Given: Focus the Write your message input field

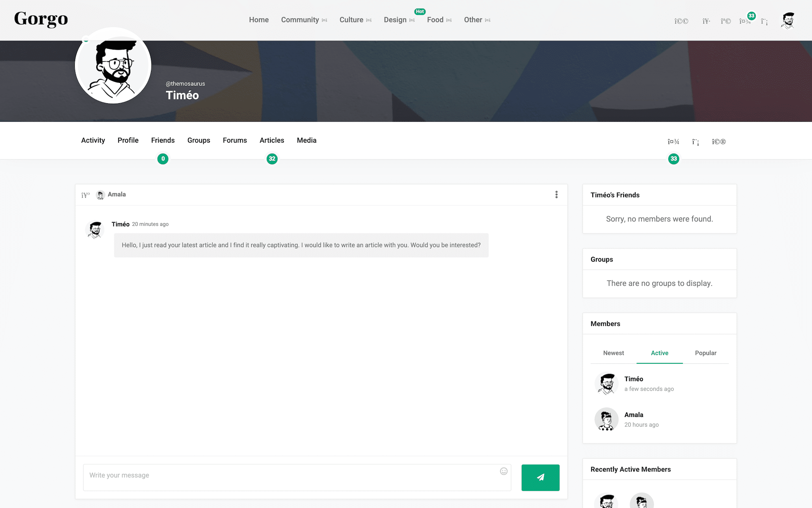Looking at the screenshot, I should pyautogui.click(x=297, y=478).
